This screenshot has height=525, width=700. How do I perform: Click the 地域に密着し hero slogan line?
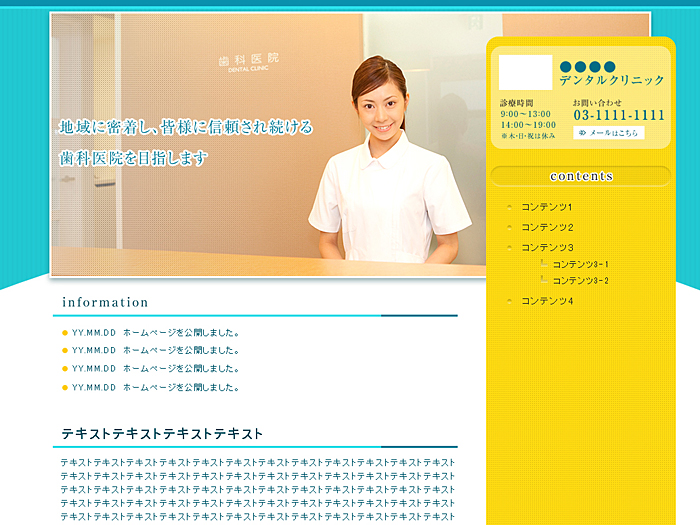point(186,127)
